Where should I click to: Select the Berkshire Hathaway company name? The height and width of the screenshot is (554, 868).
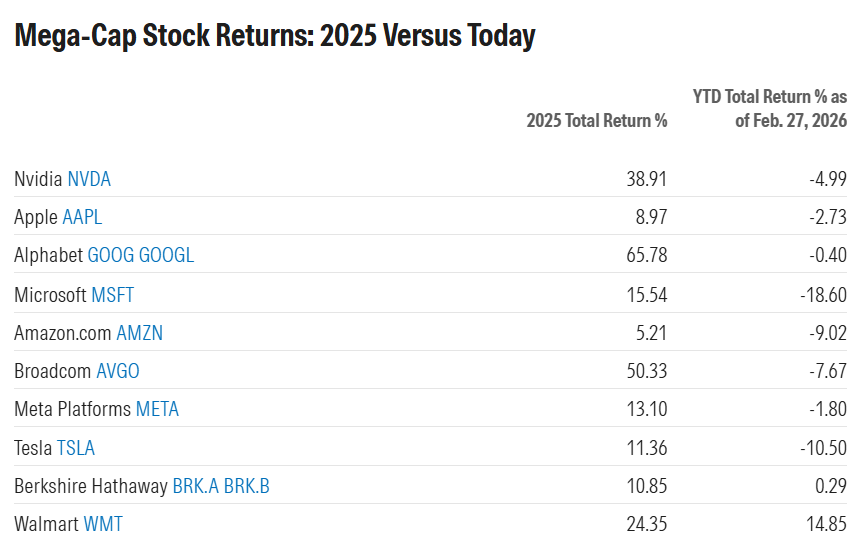pos(91,487)
